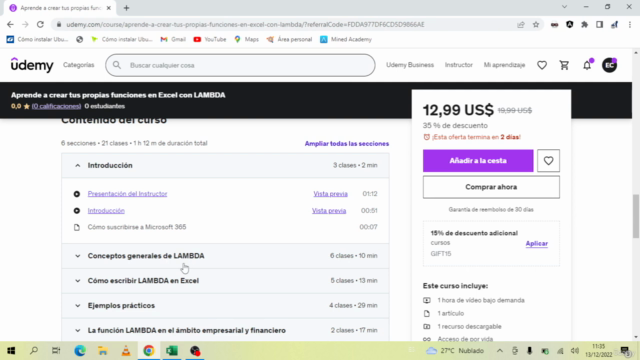Click the Comprar ahora button
This screenshot has height=360, width=640.
(491, 187)
